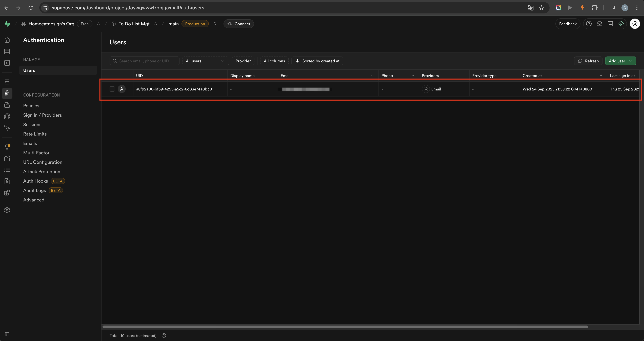Select the user row checkbox

(x=112, y=89)
